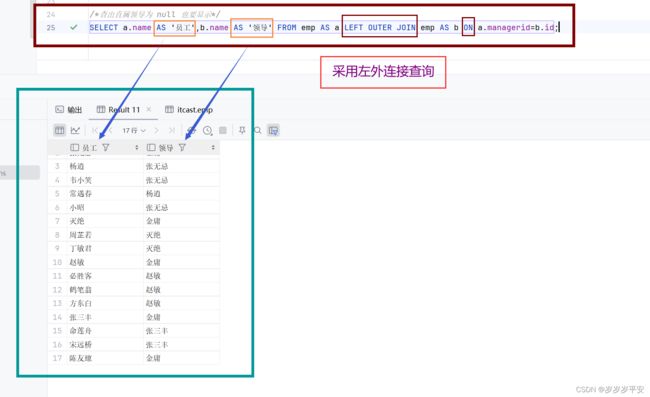Go to next page of results
650x397 pixels.
click(156, 131)
